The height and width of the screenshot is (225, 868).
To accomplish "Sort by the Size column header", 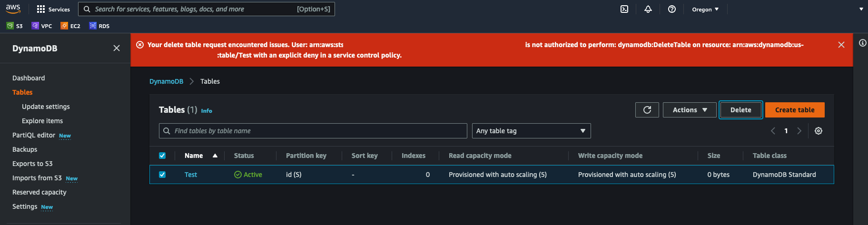I will click(714, 156).
